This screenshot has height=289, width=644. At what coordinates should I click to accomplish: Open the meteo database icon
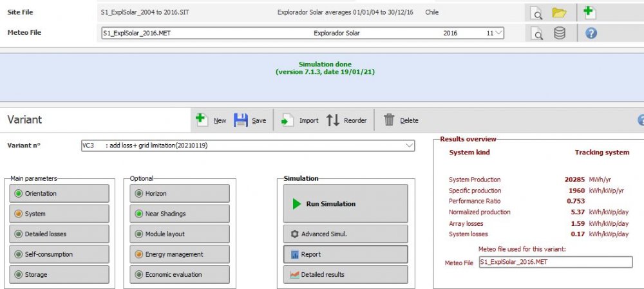[x=559, y=33]
